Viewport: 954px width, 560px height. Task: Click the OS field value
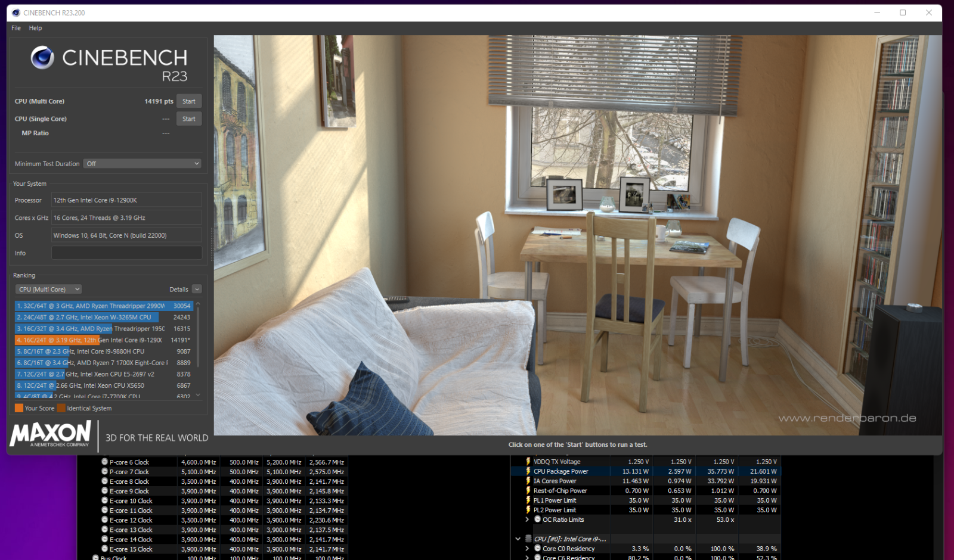pyautogui.click(x=126, y=235)
